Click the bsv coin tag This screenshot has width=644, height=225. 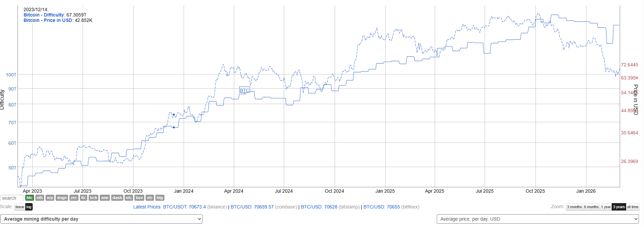pyautogui.click(x=139, y=198)
